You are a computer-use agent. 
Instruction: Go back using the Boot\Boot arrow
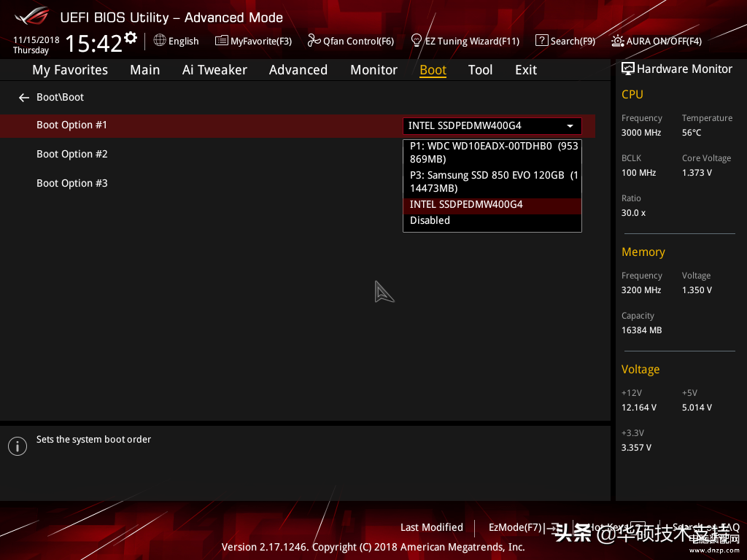24,98
